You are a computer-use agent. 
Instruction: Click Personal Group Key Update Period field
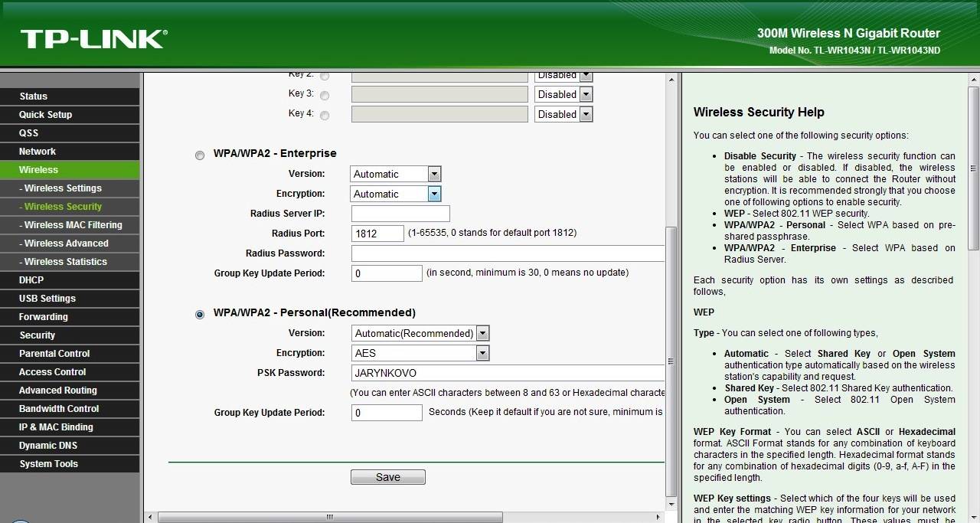click(387, 413)
